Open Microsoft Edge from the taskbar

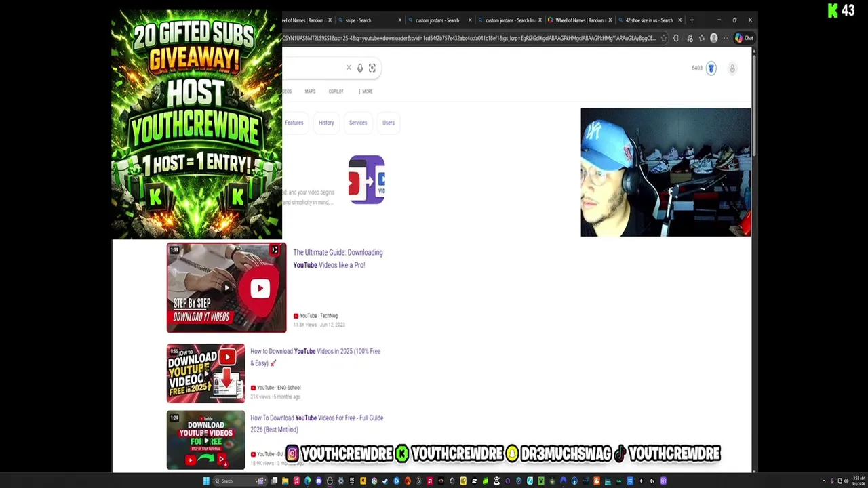click(308, 481)
